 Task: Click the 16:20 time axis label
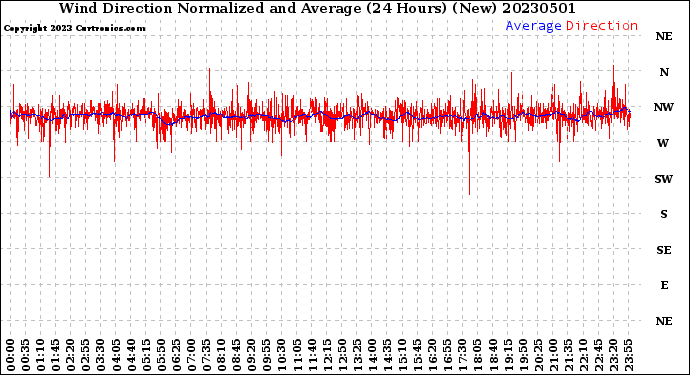point(433,355)
